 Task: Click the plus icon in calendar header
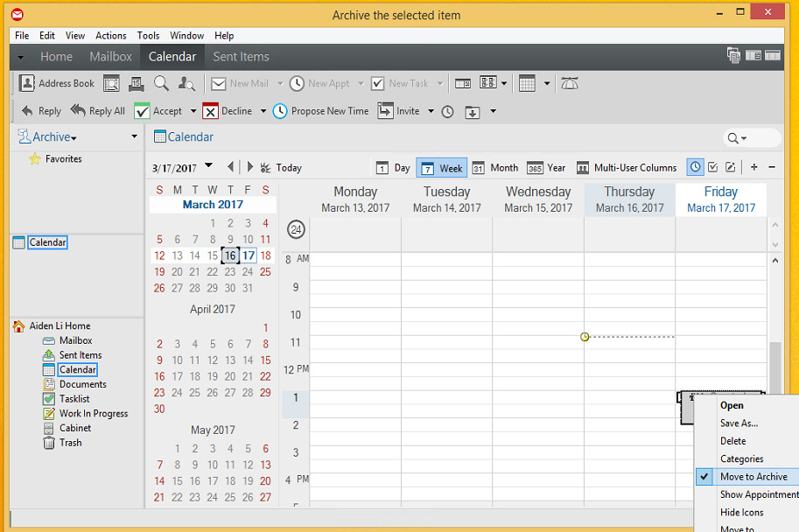click(x=754, y=167)
